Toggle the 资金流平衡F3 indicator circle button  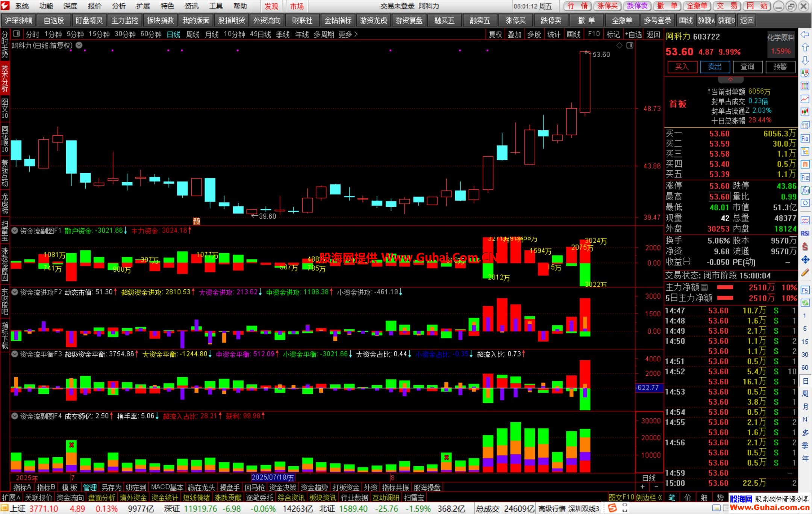15,354
